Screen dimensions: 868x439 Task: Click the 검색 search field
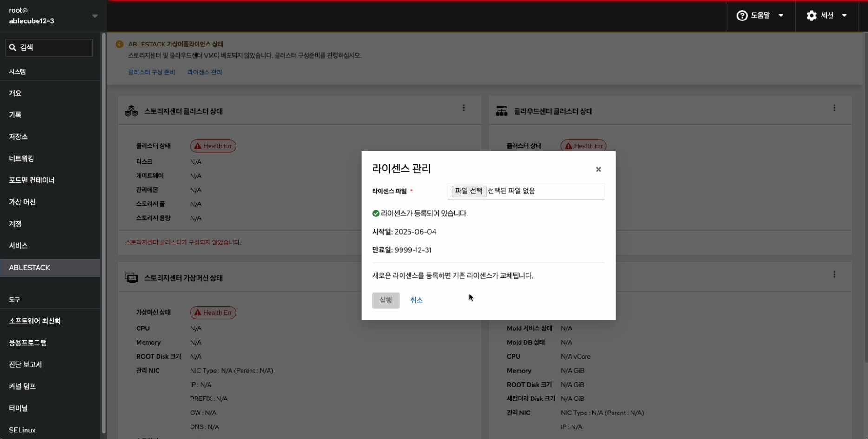49,47
